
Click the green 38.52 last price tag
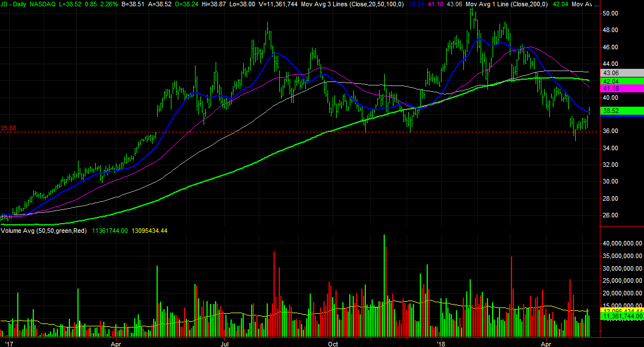(x=622, y=111)
